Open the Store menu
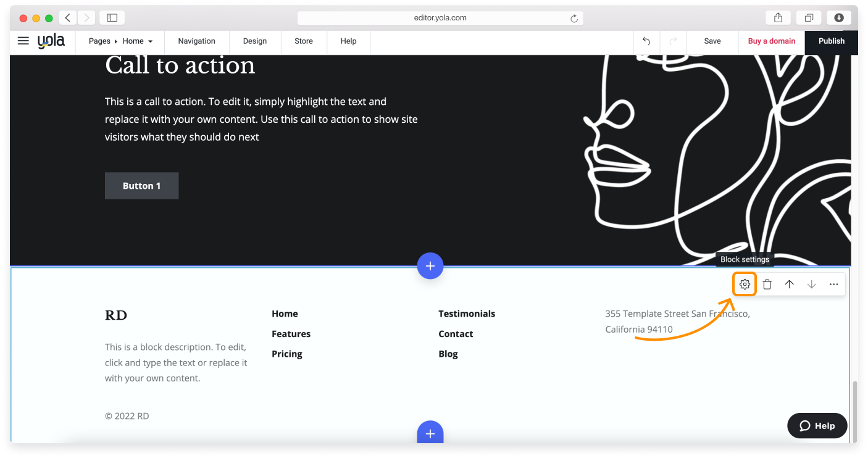This screenshot has height=458, width=868. pos(303,41)
